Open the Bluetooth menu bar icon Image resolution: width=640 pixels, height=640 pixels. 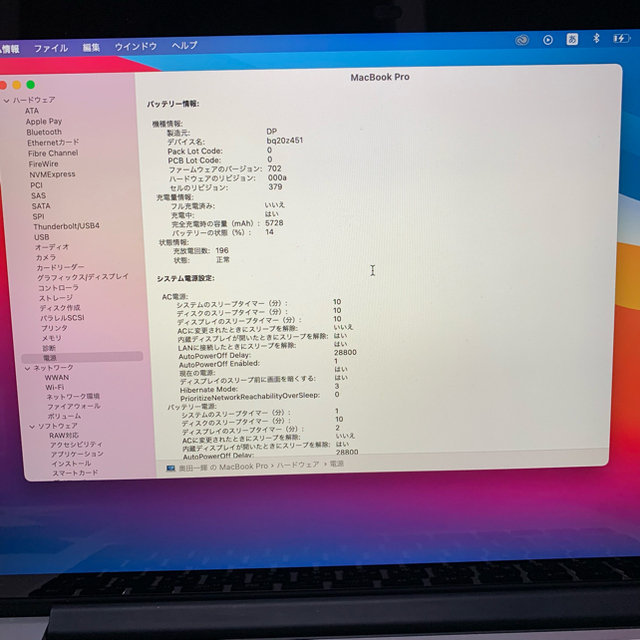(x=596, y=38)
